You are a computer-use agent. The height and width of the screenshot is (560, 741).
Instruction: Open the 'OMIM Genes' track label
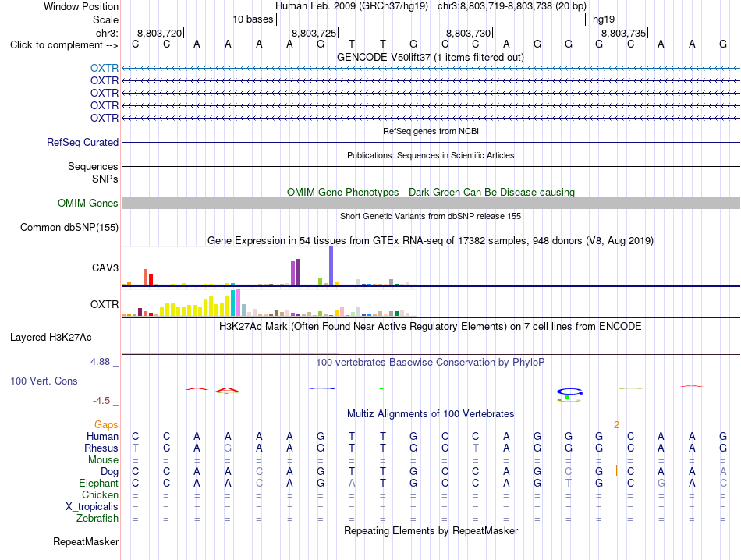point(88,204)
